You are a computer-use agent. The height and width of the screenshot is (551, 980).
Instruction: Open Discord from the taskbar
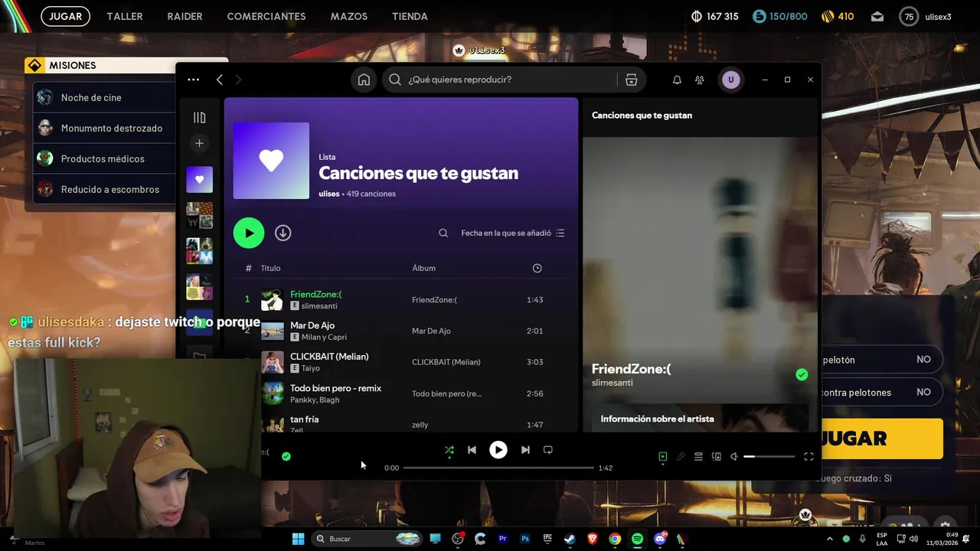tap(660, 539)
